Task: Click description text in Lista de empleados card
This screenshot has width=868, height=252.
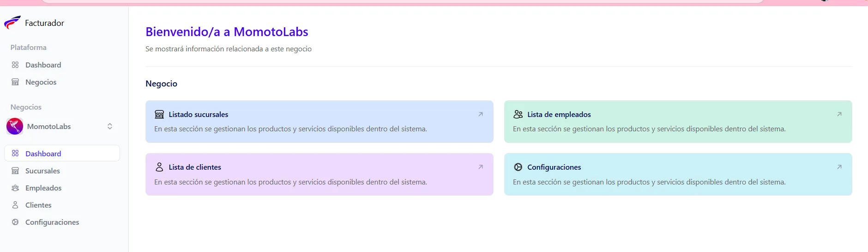Action: (x=649, y=129)
